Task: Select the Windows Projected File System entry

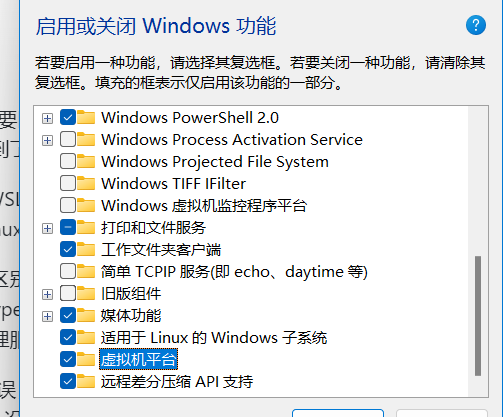Action: click(215, 162)
